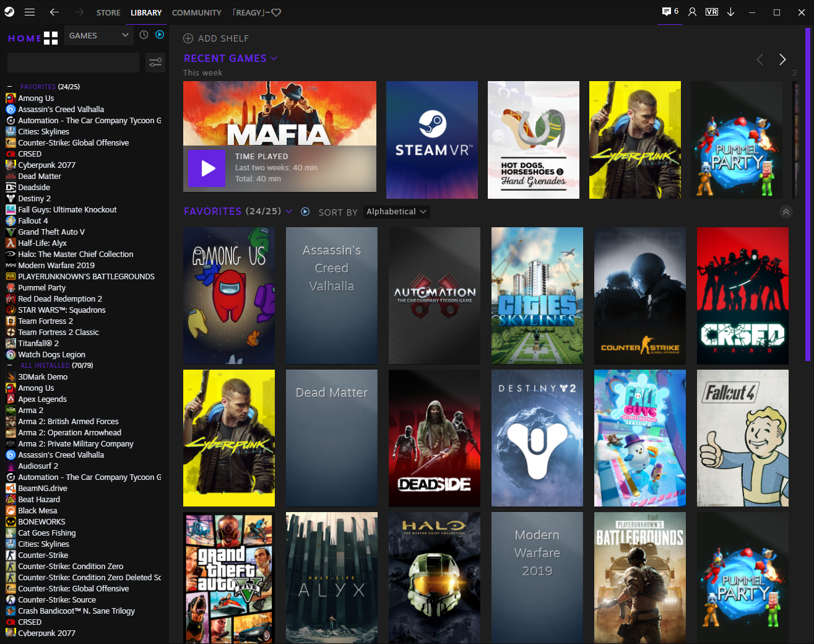The width and height of the screenshot is (814, 644).
Task: Open the Favorites shelf options chevron
Action: tap(288, 211)
